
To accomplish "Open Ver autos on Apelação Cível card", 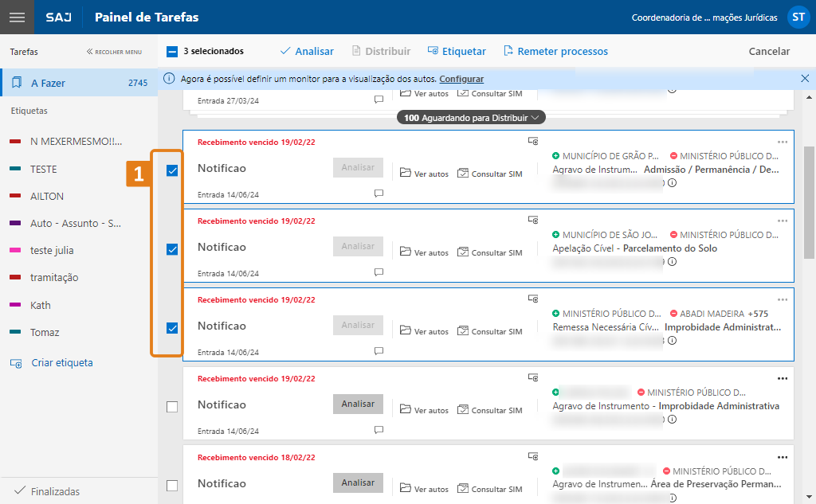I will point(424,252).
